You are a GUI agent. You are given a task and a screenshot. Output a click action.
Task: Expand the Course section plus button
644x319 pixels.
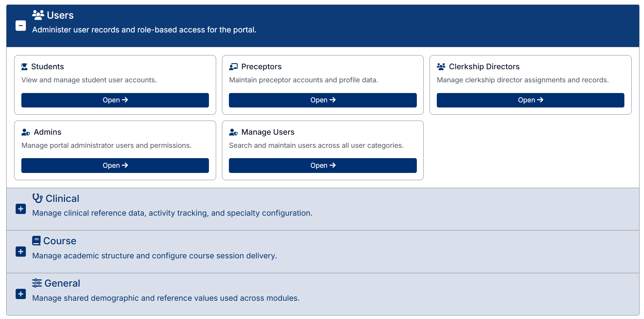click(x=21, y=251)
